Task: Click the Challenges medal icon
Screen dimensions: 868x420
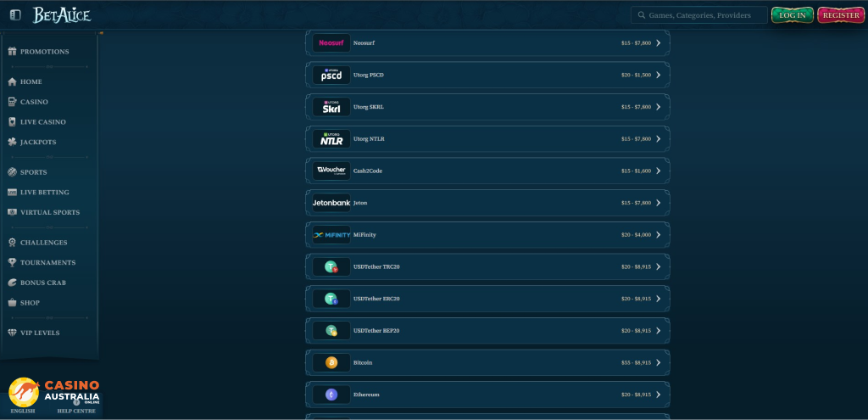Action: tap(12, 243)
